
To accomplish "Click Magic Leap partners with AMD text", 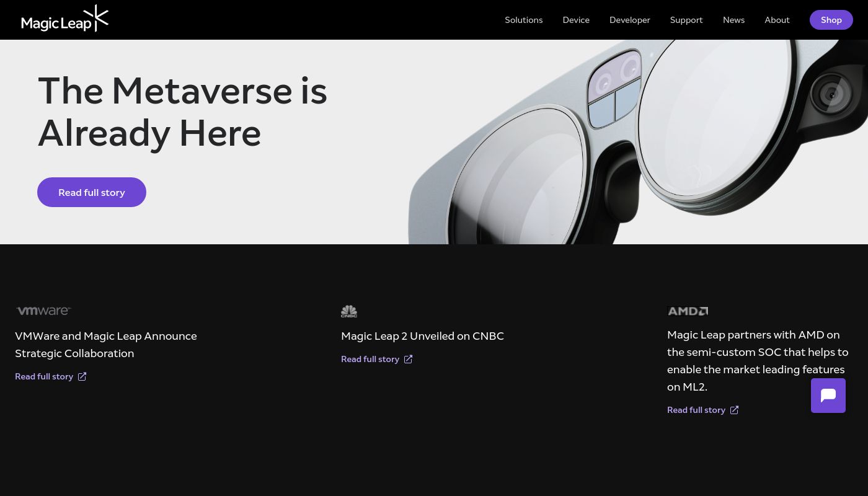I will 758,360.
